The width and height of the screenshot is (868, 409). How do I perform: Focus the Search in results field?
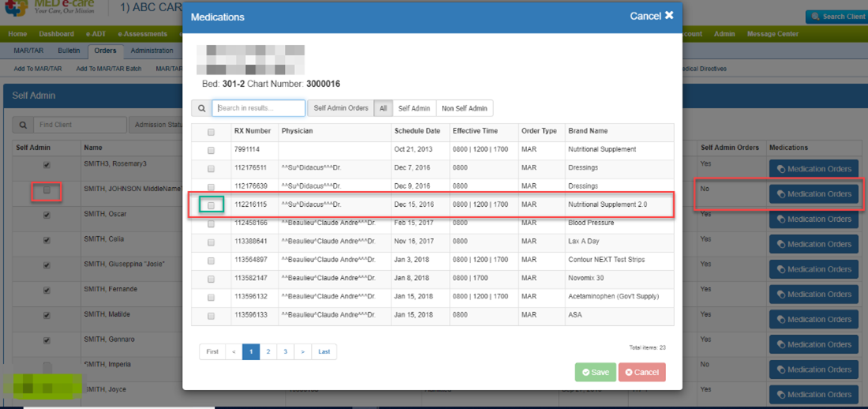(259, 108)
